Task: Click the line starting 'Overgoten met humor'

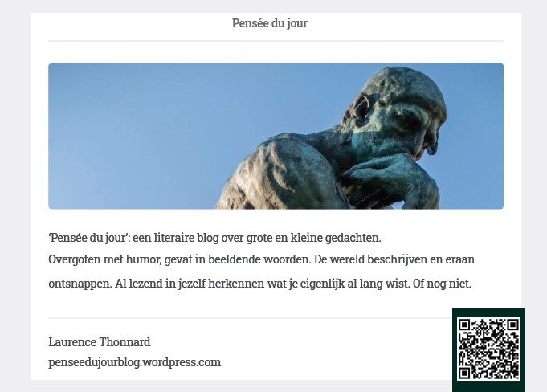Action: [262, 259]
